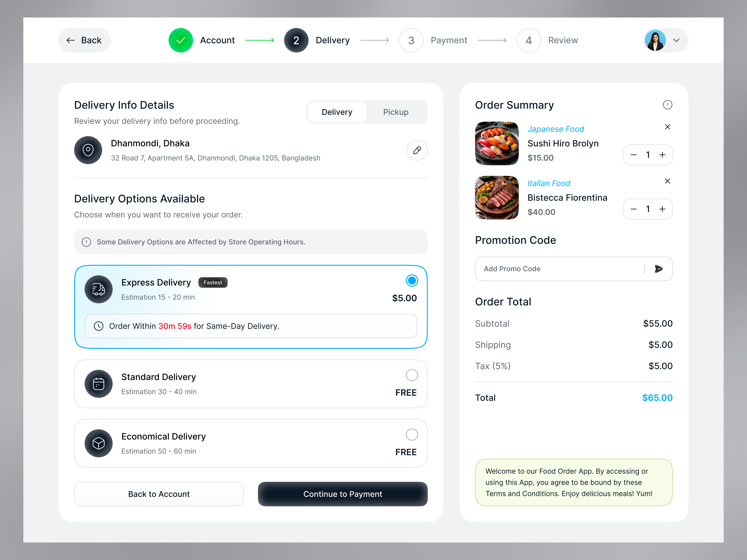Image resolution: width=747 pixels, height=560 pixels.
Task: Click the Express Delivery truck icon
Action: pos(98,289)
